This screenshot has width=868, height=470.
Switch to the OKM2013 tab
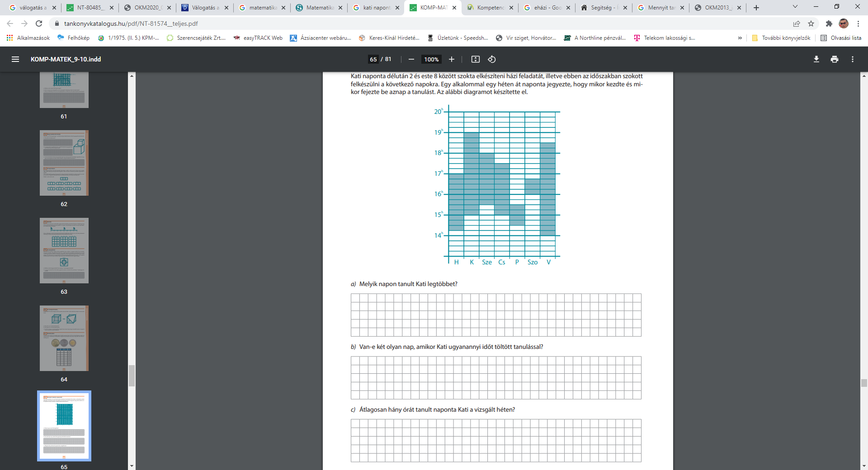717,8
